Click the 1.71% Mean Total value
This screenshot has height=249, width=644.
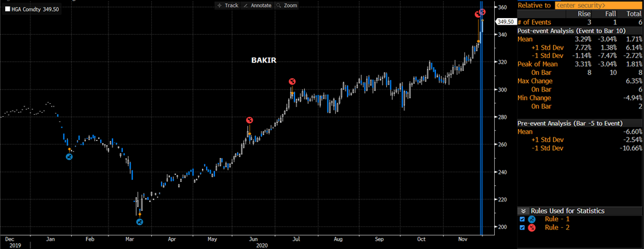click(x=634, y=39)
